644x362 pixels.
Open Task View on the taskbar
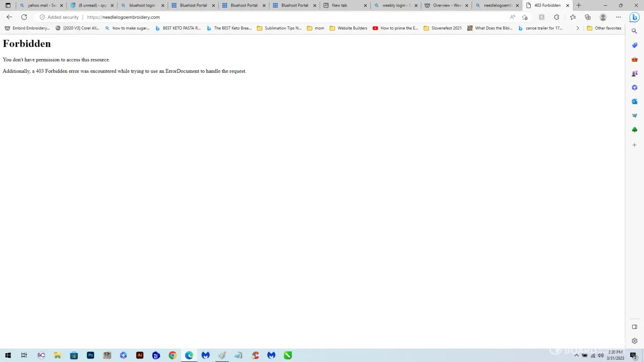click(x=24, y=355)
